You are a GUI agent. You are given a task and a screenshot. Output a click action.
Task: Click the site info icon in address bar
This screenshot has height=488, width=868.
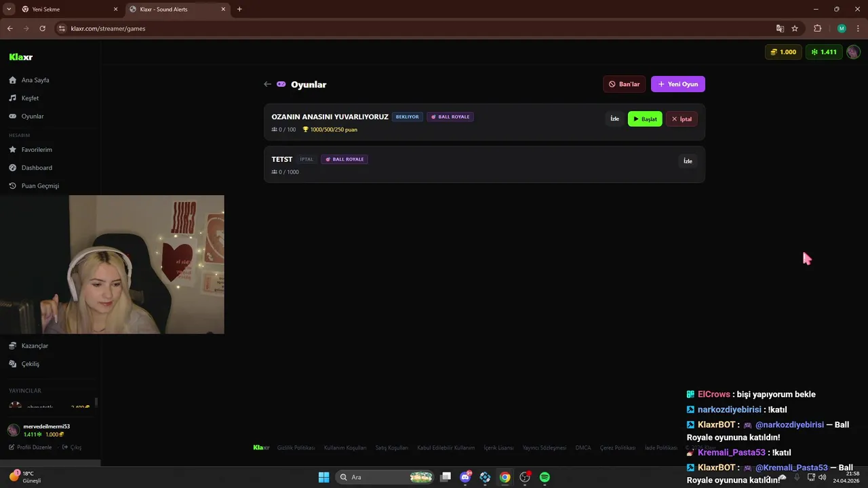click(x=62, y=28)
